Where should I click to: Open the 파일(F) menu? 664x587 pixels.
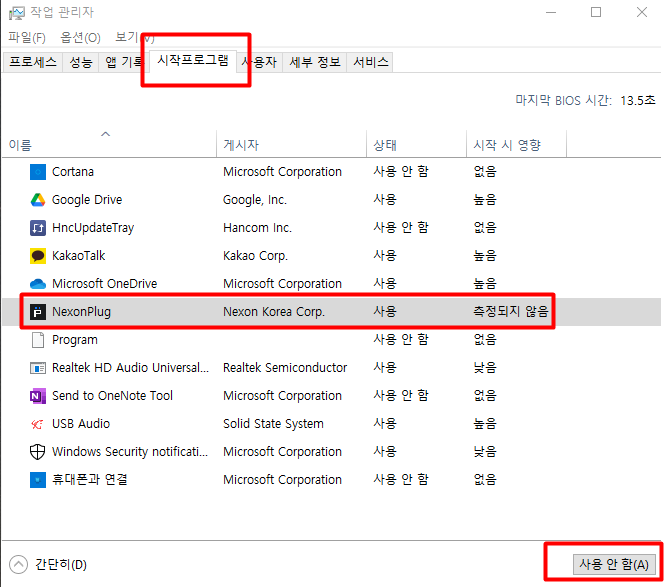pos(27,38)
